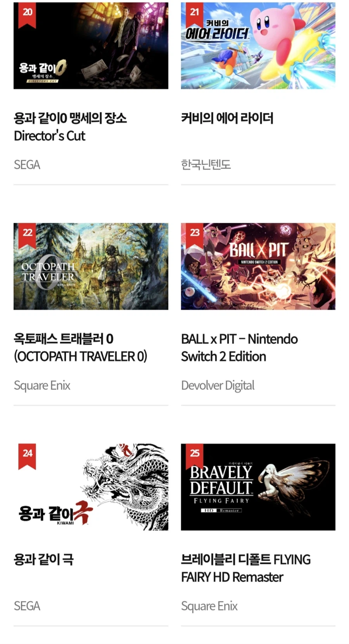Select the rank 22 ribbon badge

(27, 236)
